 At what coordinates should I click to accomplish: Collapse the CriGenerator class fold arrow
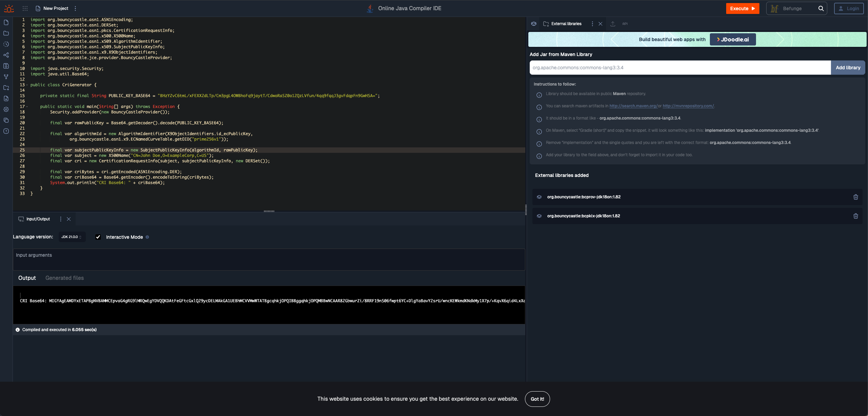[27, 85]
